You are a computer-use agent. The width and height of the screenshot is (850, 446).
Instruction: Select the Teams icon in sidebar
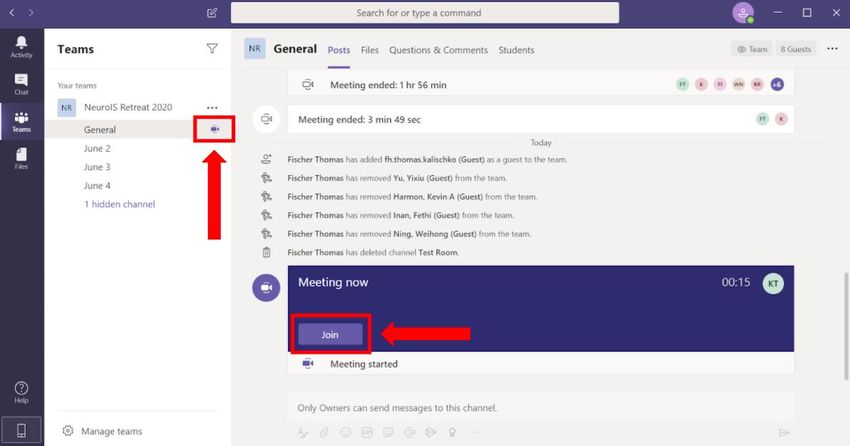pyautogui.click(x=21, y=121)
